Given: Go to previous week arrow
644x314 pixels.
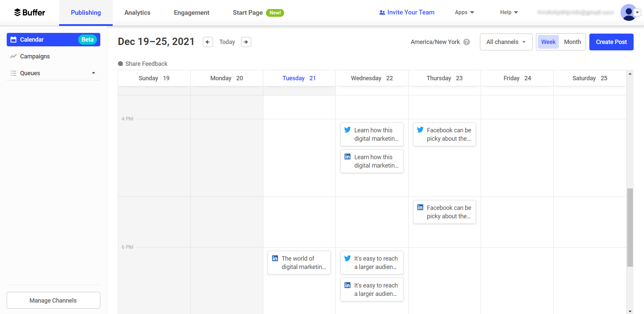Looking at the screenshot, I should 208,42.
